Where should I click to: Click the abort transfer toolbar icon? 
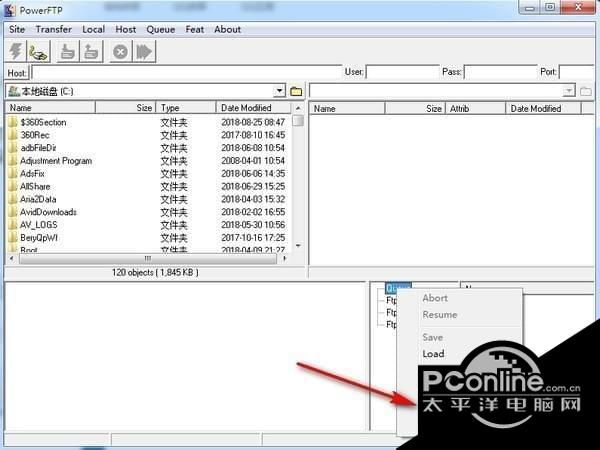tap(121, 51)
